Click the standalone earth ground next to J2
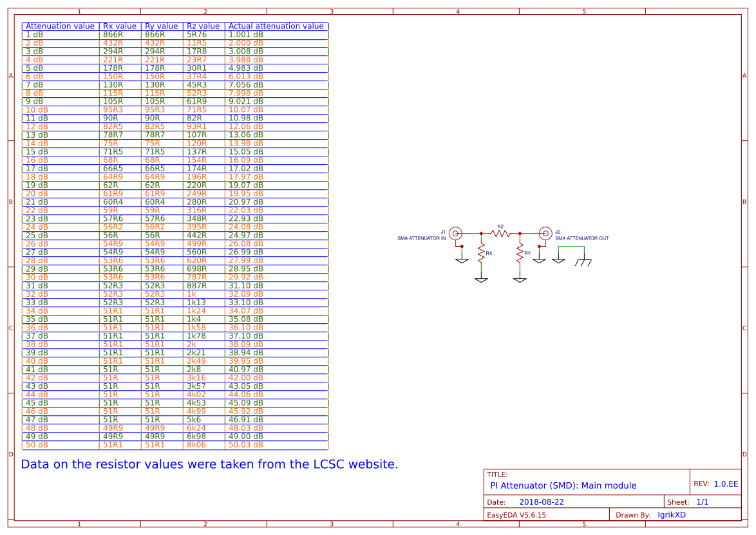 click(559, 259)
